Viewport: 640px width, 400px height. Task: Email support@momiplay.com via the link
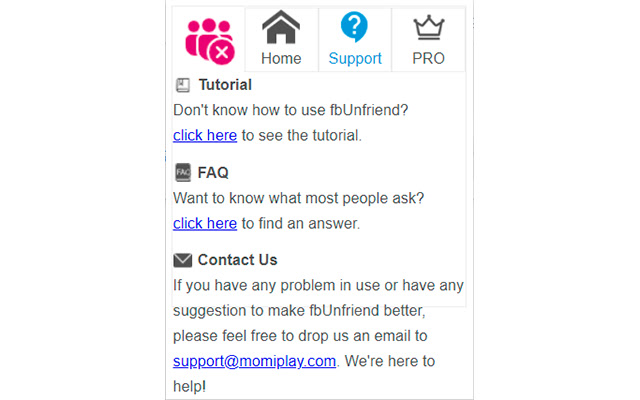[x=254, y=361]
